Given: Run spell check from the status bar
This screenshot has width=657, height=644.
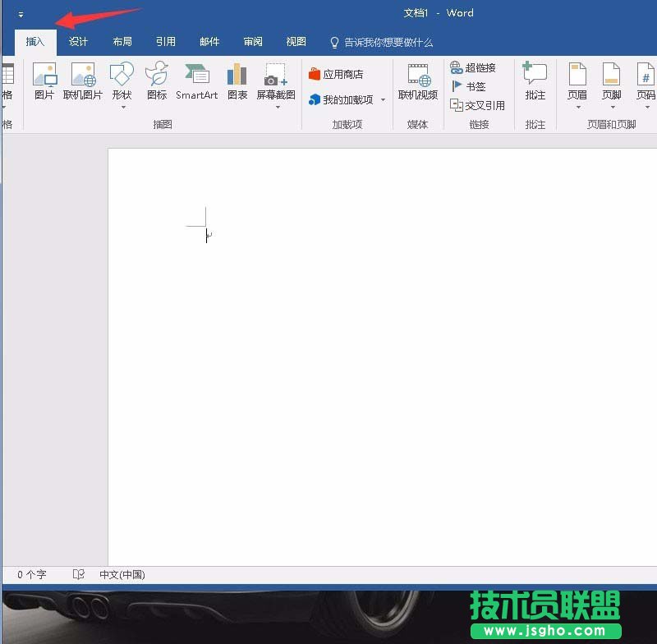Looking at the screenshot, I should click(x=78, y=574).
